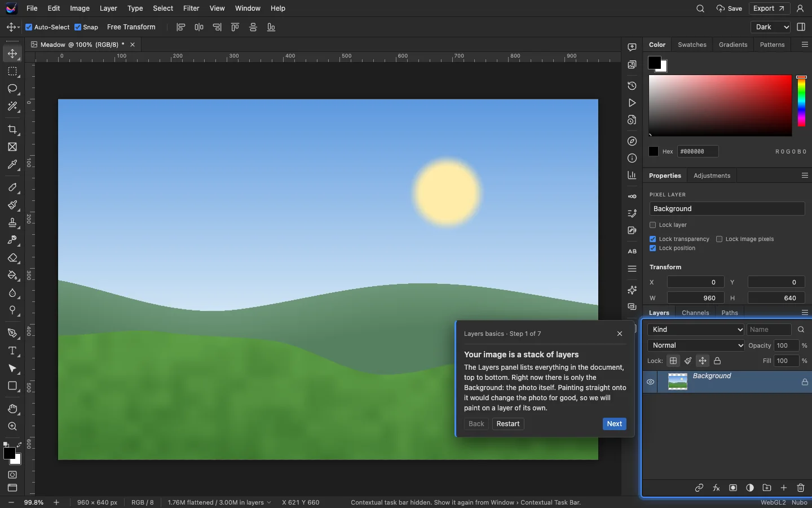Create new adjustment layer icon
Image resolution: width=812 pixels, height=508 pixels.
click(750, 488)
